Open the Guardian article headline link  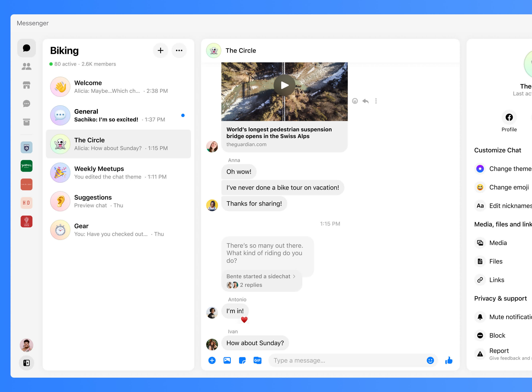tap(279, 133)
